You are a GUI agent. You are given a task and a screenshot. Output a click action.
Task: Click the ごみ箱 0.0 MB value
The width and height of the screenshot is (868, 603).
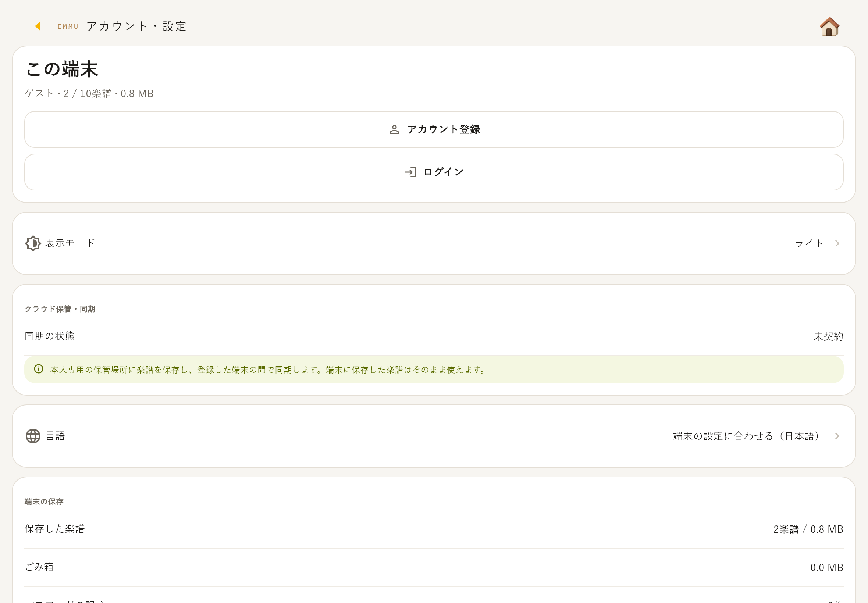826,567
